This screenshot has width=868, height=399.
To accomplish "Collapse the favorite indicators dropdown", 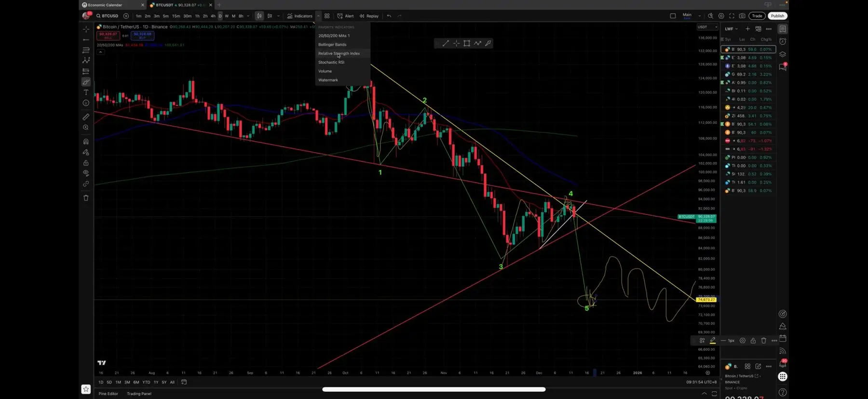I will [318, 16].
